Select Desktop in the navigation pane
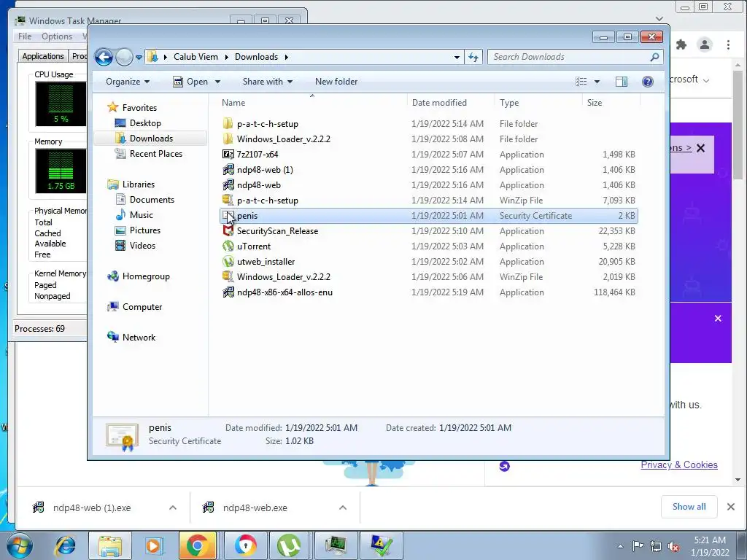Viewport: 747px width, 560px height. coord(145,122)
